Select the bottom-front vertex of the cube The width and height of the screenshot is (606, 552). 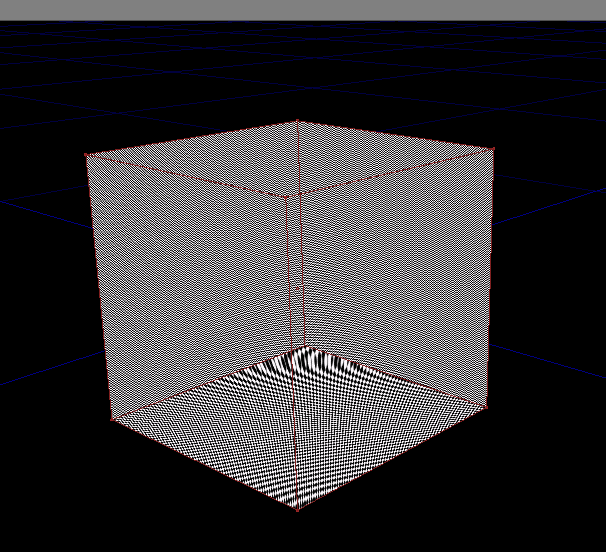coord(297,509)
